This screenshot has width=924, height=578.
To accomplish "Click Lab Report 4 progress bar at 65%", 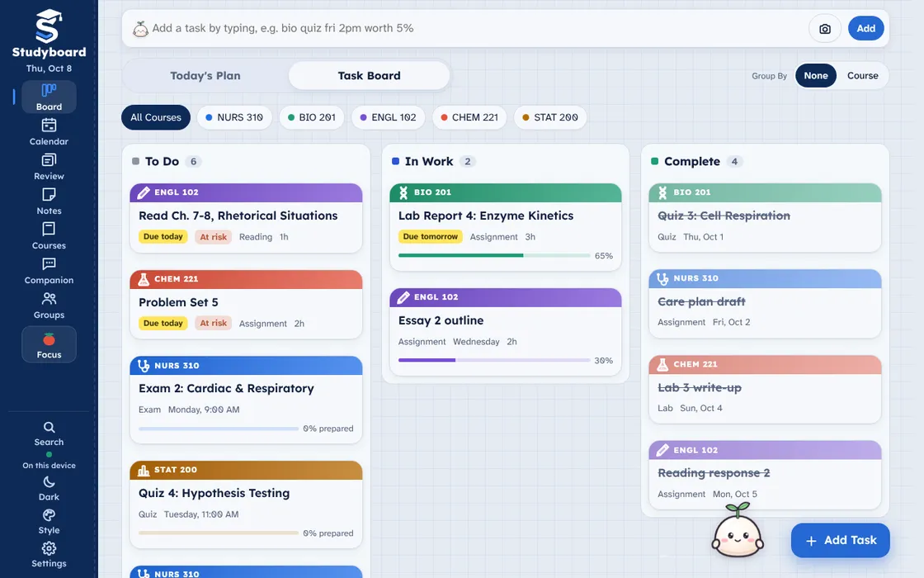I will point(494,255).
